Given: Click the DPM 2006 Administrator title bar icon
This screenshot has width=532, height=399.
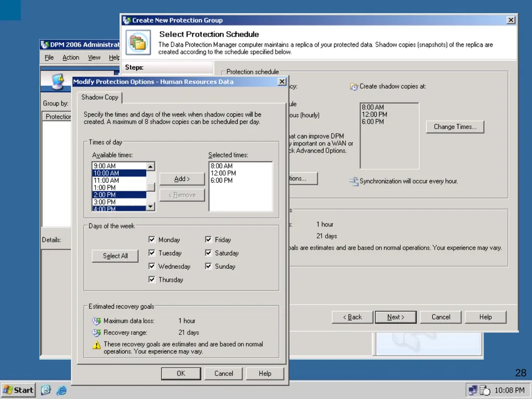Looking at the screenshot, I should (45, 45).
